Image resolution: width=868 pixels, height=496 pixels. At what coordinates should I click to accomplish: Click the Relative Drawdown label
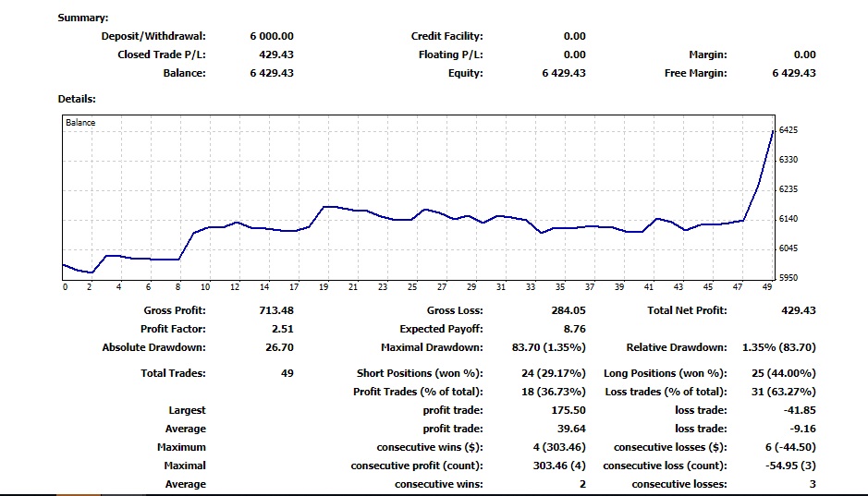(676, 347)
